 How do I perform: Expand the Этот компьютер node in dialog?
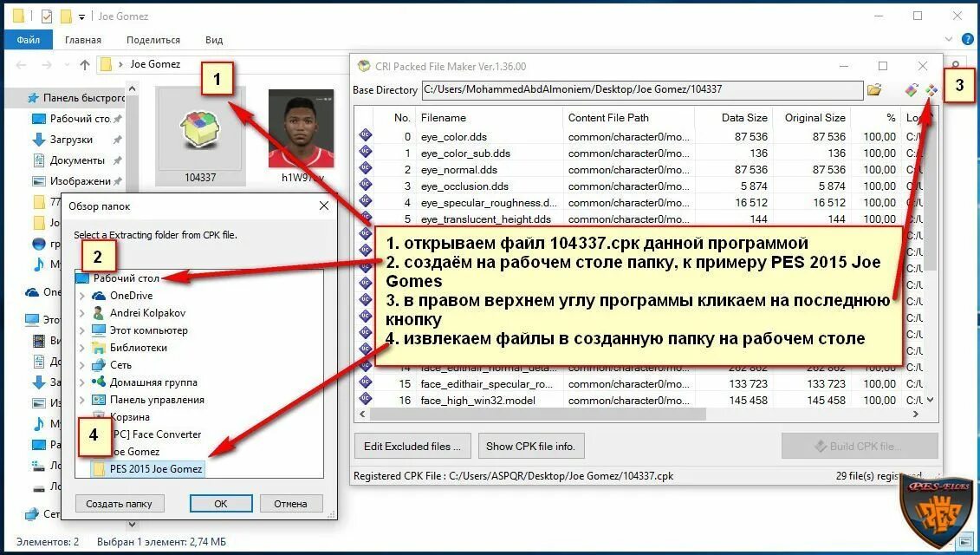tap(81, 330)
